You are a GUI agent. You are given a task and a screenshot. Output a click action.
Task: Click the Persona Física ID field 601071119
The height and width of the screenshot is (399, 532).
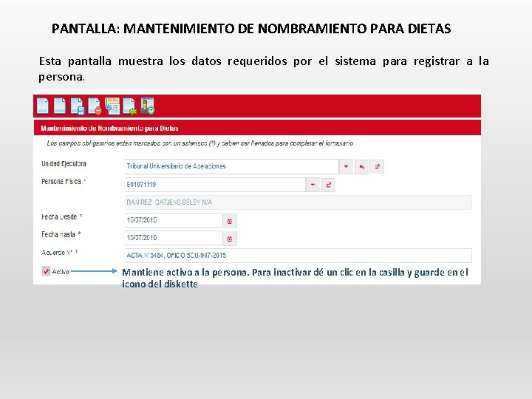pos(215,185)
